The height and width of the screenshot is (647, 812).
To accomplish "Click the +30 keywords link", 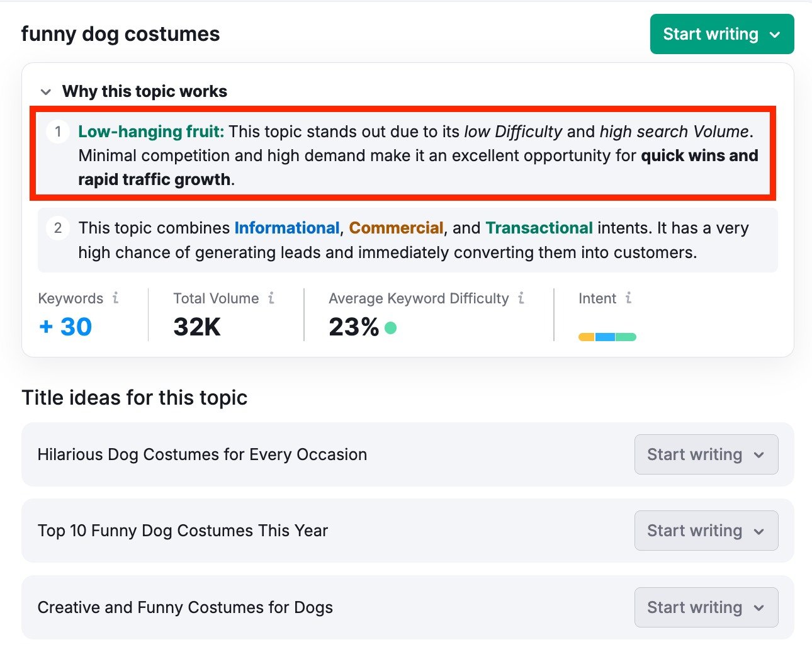I will point(65,327).
